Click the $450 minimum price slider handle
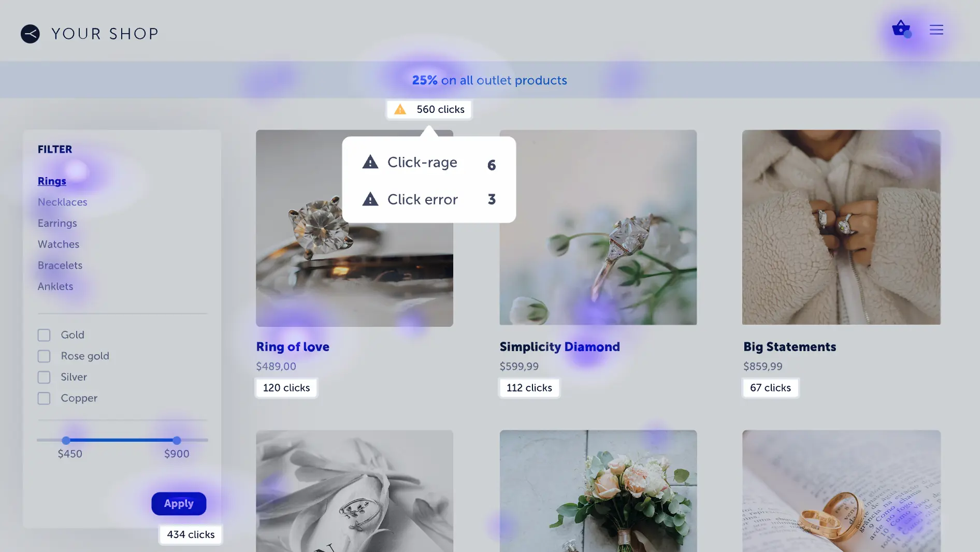Viewport: 980px width, 552px height. (66, 440)
